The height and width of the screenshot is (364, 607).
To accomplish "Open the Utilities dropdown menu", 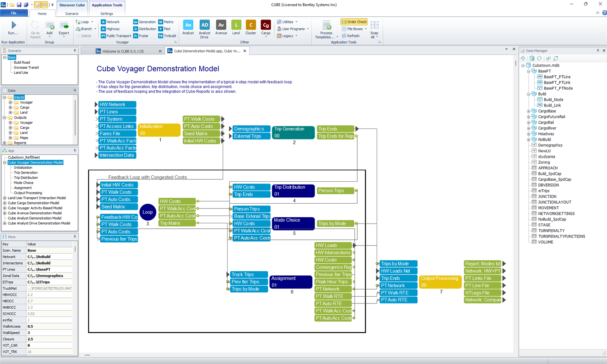I will coord(287,22).
